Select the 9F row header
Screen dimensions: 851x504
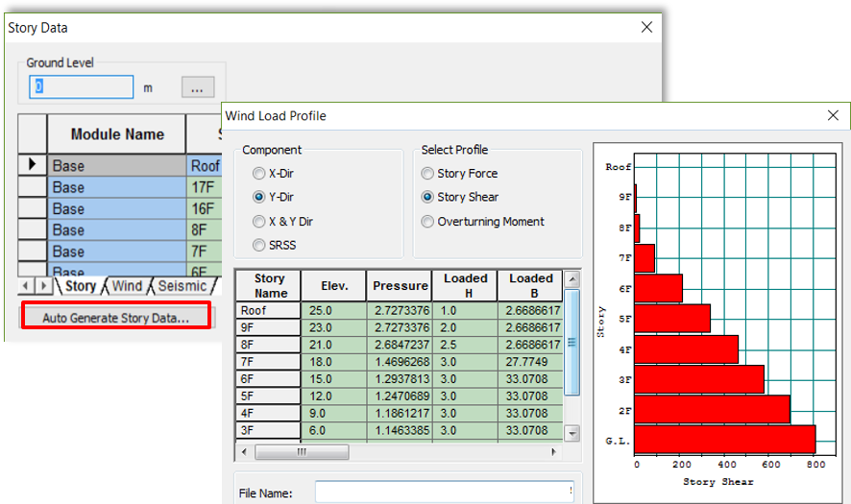[x=269, y=327]
